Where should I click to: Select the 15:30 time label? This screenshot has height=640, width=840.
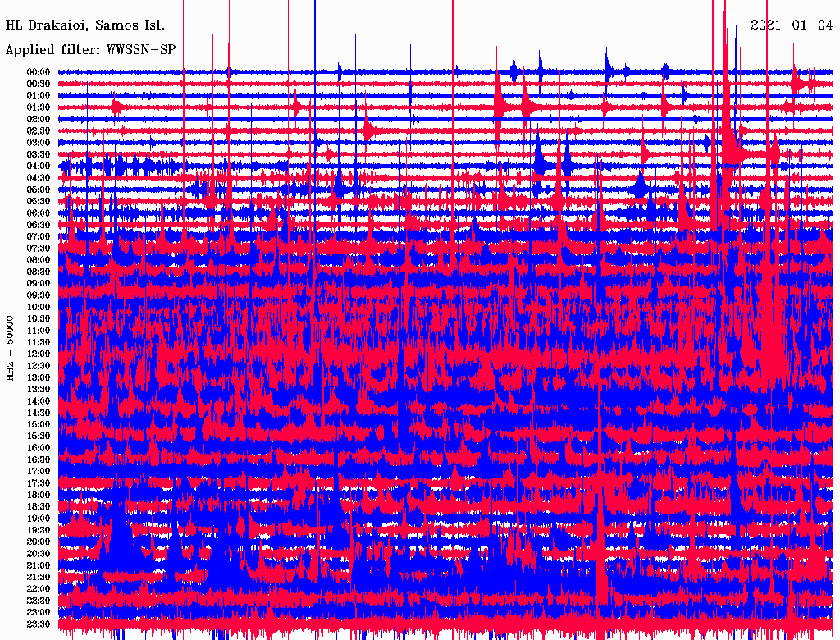(x=38, y=437)
